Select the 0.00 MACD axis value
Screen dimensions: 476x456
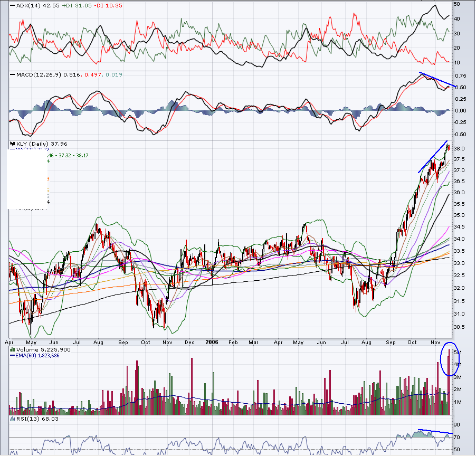[461, 111]
